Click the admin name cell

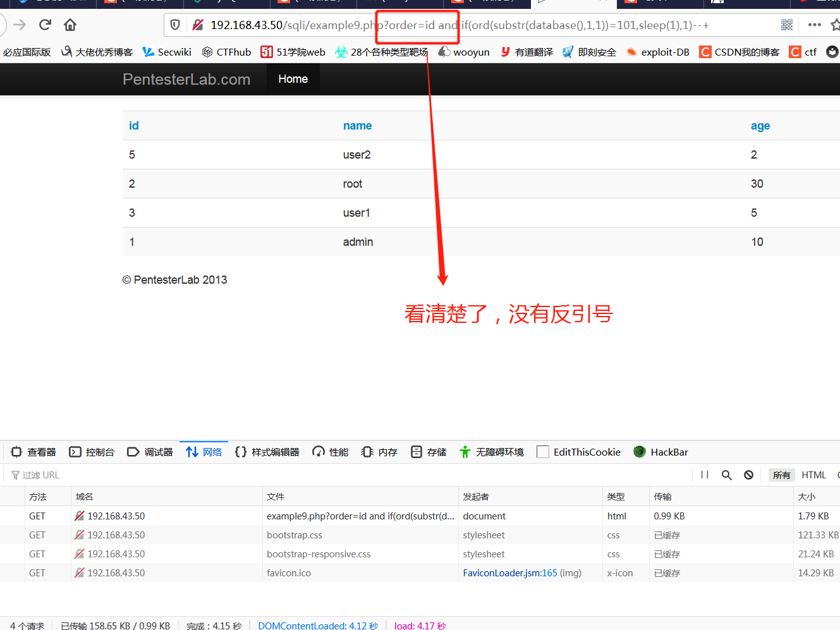[x=358, y=242]
